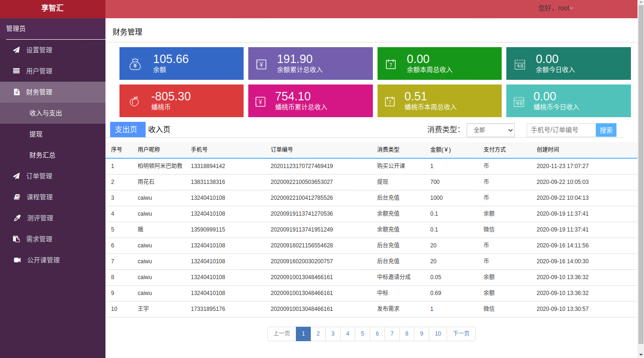Image resolution: width=644 pixels, height=358 pixels.
Task: Expand the 您好，root user menu
Action: click(x=556, y=8)
